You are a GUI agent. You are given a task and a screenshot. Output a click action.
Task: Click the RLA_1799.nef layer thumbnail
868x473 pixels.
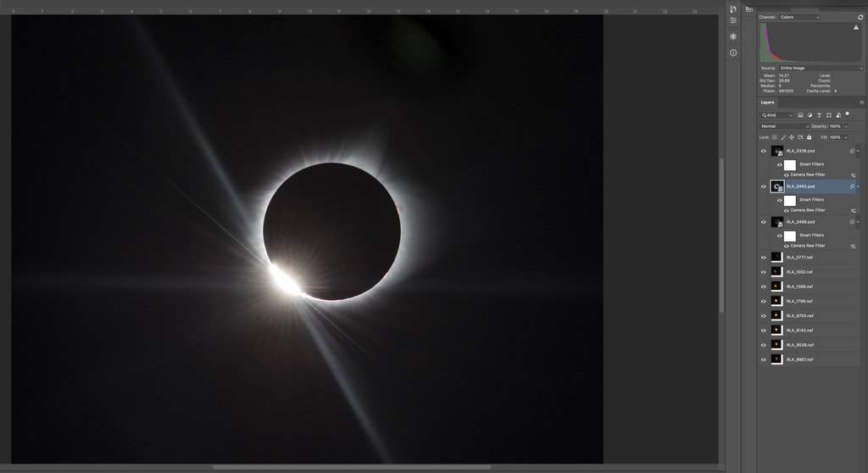[776, 301]
